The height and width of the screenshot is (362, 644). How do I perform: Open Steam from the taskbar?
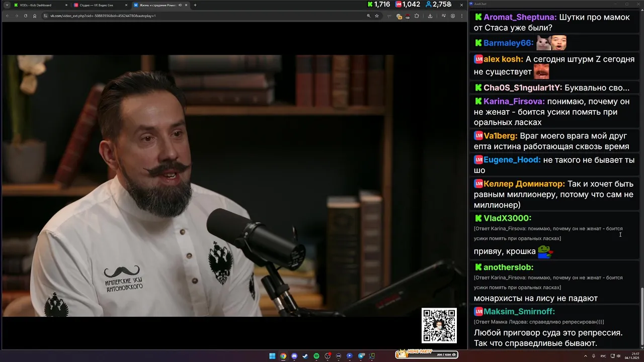(305, 356)
